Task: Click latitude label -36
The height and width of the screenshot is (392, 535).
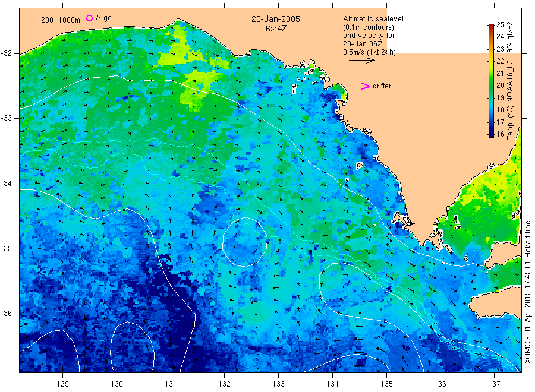Action: (x=6, y=314)
